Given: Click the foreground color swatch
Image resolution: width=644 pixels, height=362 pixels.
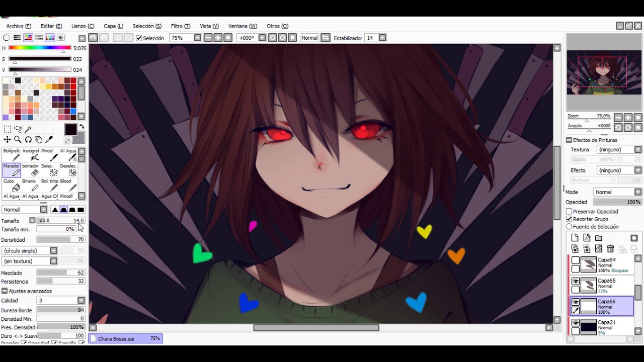Looking at the screenshot, I should 71,130.
